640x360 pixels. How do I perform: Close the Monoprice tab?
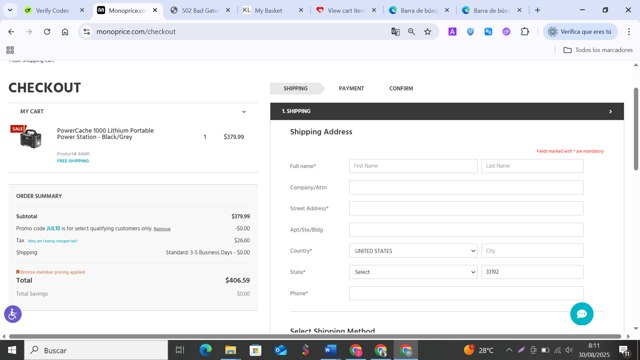point(155,11)
